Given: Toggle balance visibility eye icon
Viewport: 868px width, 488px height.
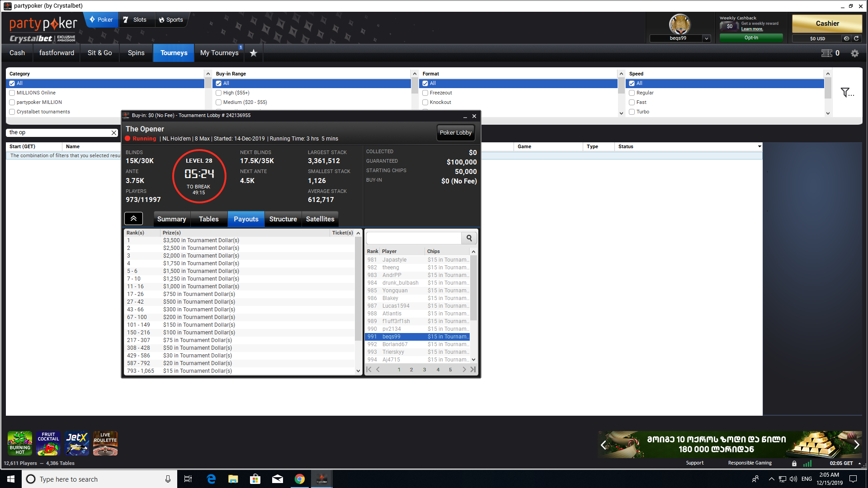Looking at the screenshot, I should point(846,38).
